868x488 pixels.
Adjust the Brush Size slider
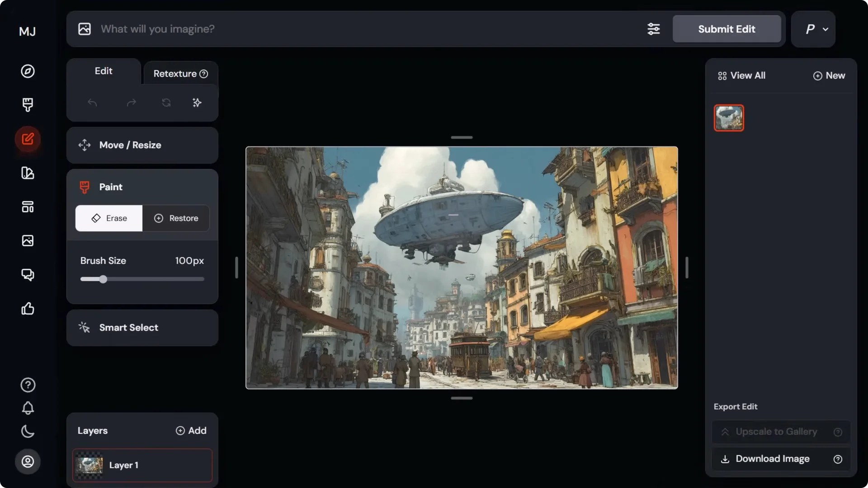pyautogui.click(x=103, y=279)
